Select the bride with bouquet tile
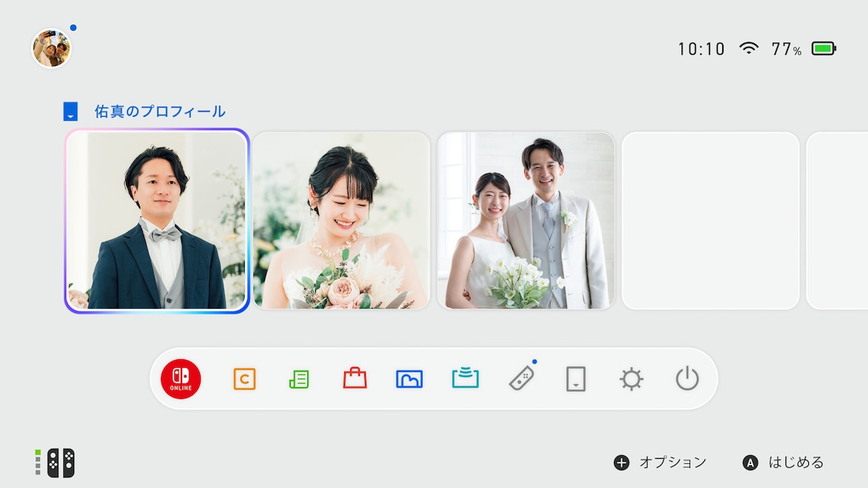Viewport: 868px width, 488px height. coord(342,221)
